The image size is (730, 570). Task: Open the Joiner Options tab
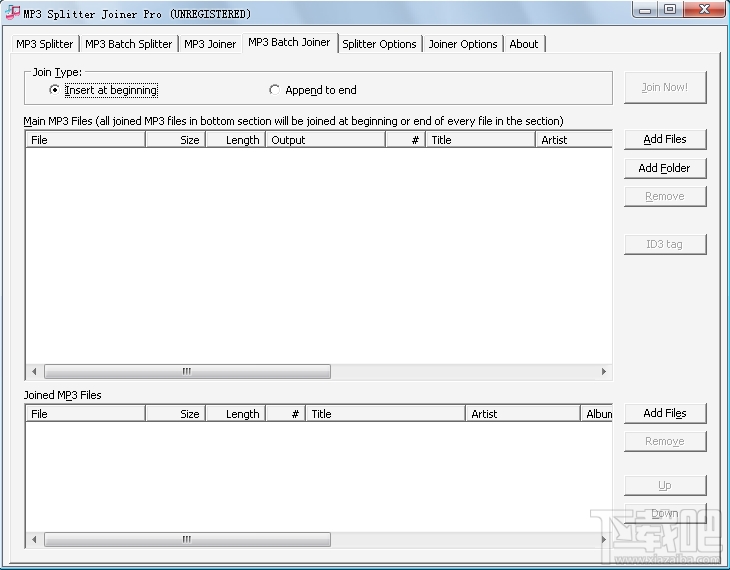(463, 44)
